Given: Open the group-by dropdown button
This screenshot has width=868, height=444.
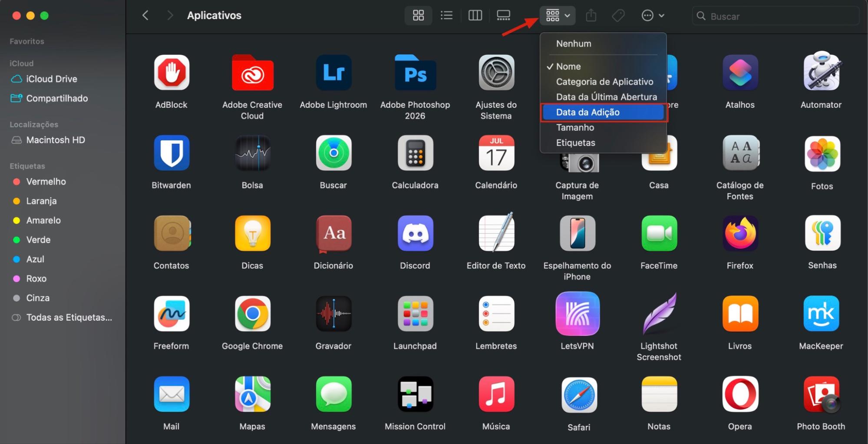Looking at the screenshot, I should [x=558, y=16].
